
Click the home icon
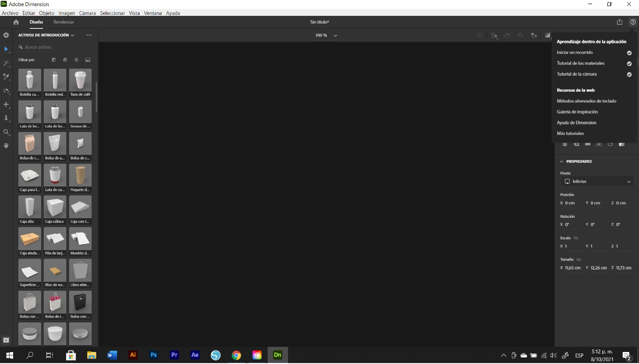pos(16,22)
